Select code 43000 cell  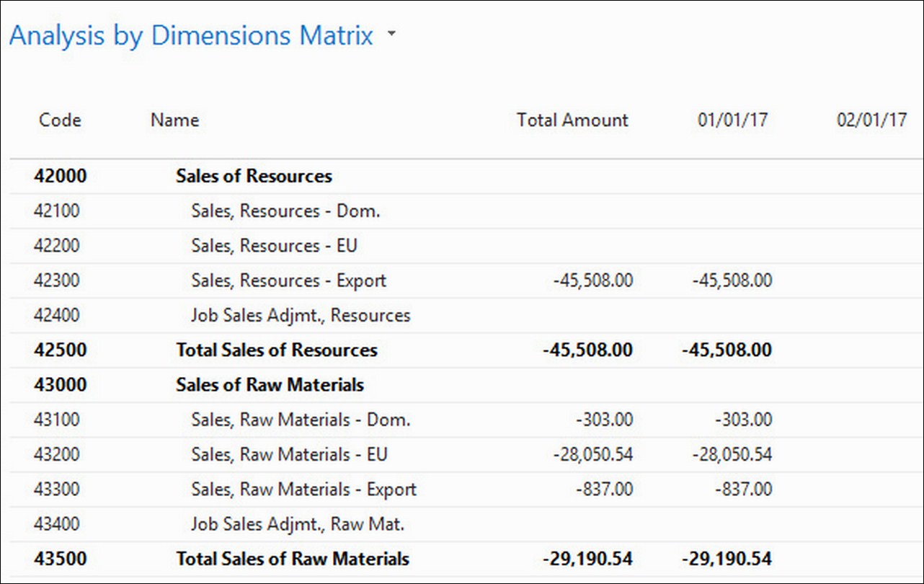60,384
